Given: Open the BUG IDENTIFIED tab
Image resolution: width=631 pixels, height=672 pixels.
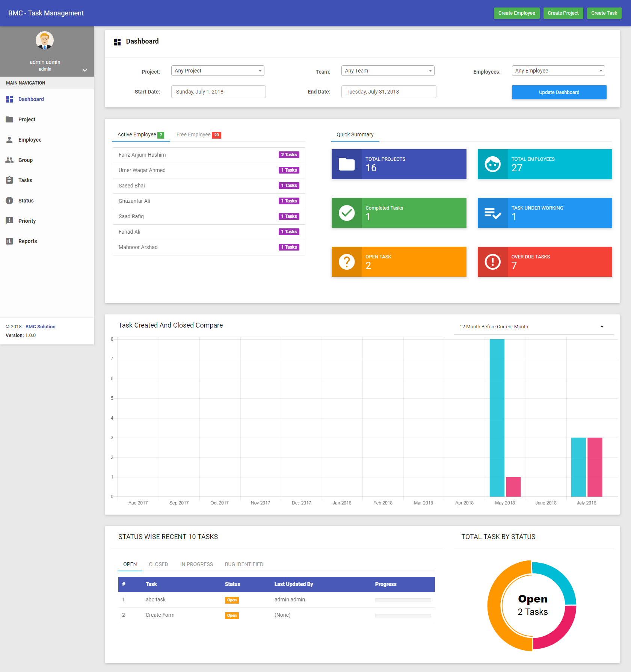Looking at the screenshot, I should point(244,564).
